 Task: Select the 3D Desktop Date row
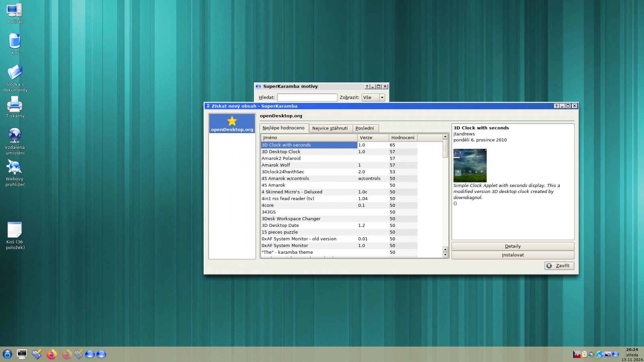[x=339, y=225]
